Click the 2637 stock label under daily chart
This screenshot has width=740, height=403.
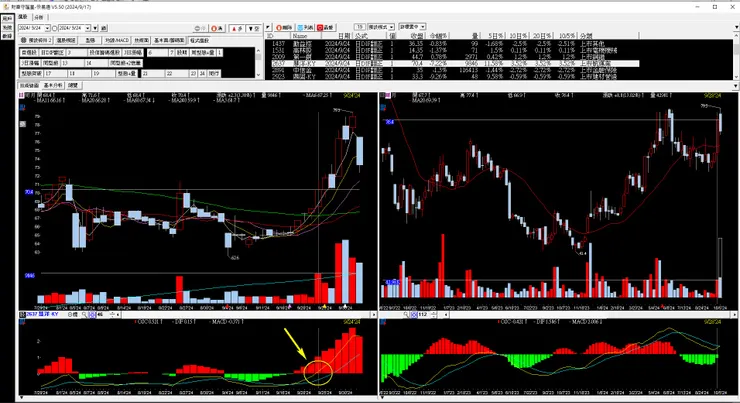[42, 314]
